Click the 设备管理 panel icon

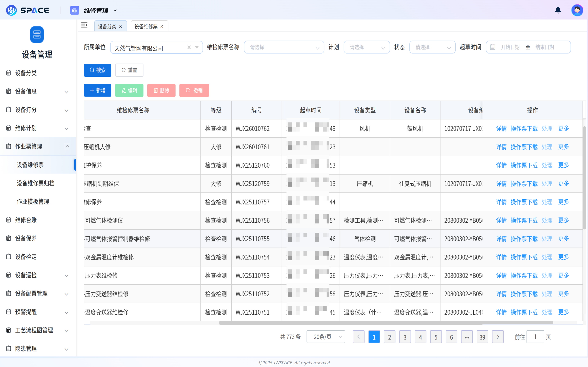37,34
